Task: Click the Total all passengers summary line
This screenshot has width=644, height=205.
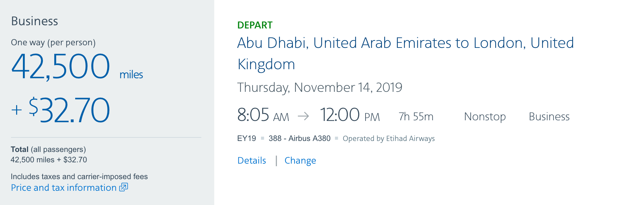Action: coord(48,149)
